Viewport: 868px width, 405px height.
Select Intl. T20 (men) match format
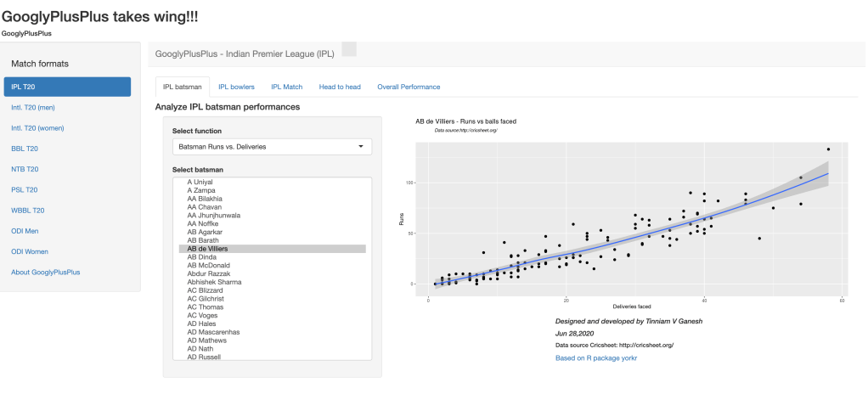coord(32,107)
